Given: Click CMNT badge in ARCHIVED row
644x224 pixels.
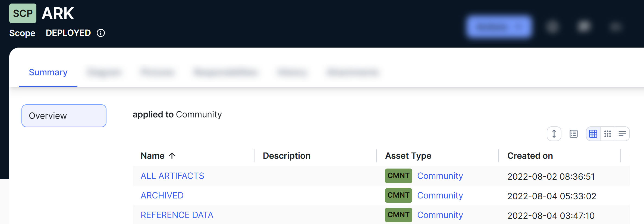Looking at the screenshot, I should click(x=398, y=195).
